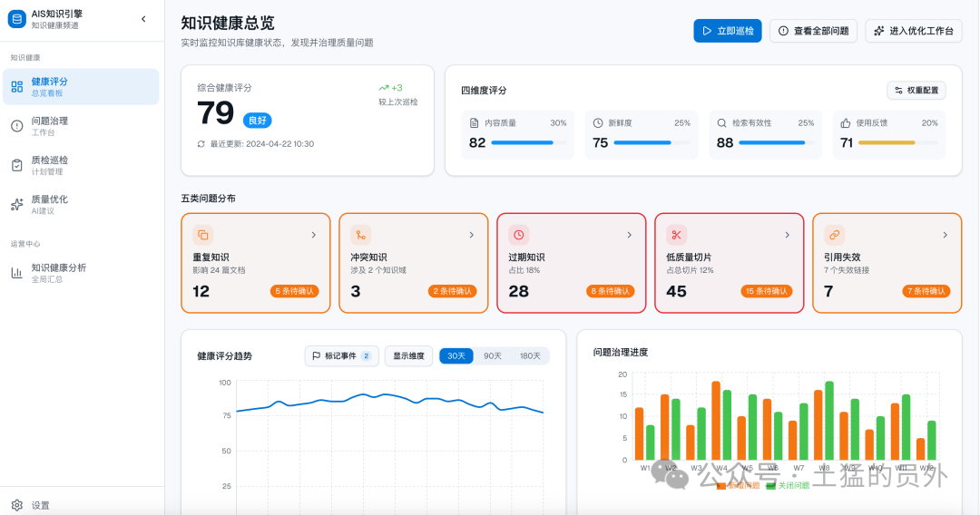
Task: Click the 综合健康评分 value 79
Action: 216,113
